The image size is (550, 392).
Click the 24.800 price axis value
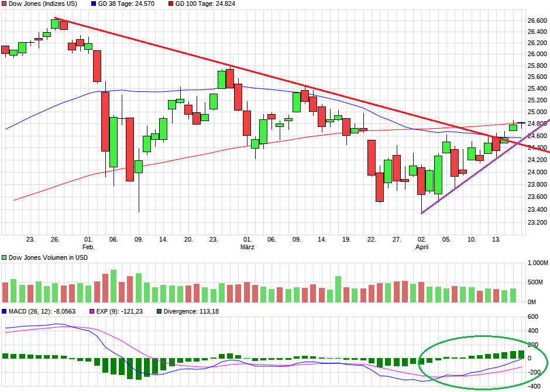537,123
